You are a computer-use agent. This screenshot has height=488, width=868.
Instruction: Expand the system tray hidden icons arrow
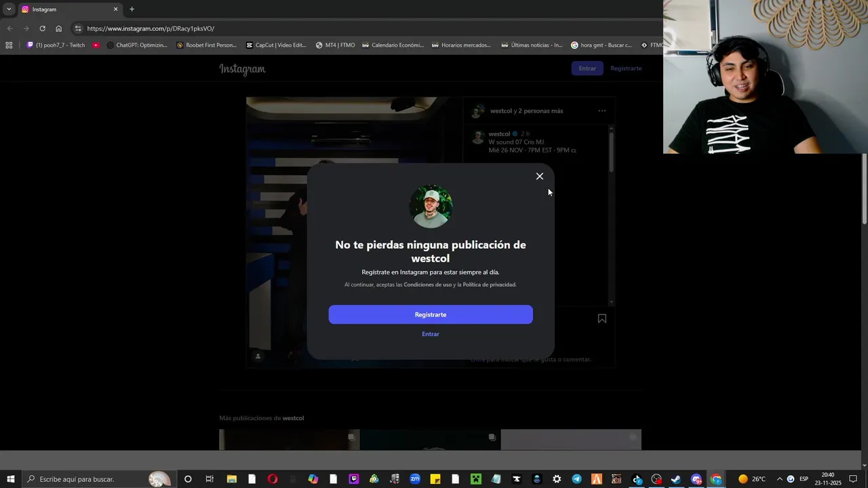tap(779, 479)
